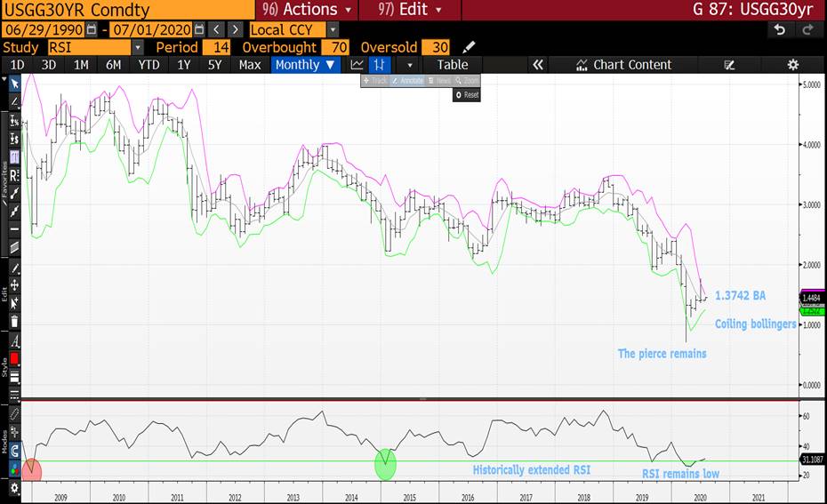
Task: Open the red color style swatch
Action: coord(15,359)
